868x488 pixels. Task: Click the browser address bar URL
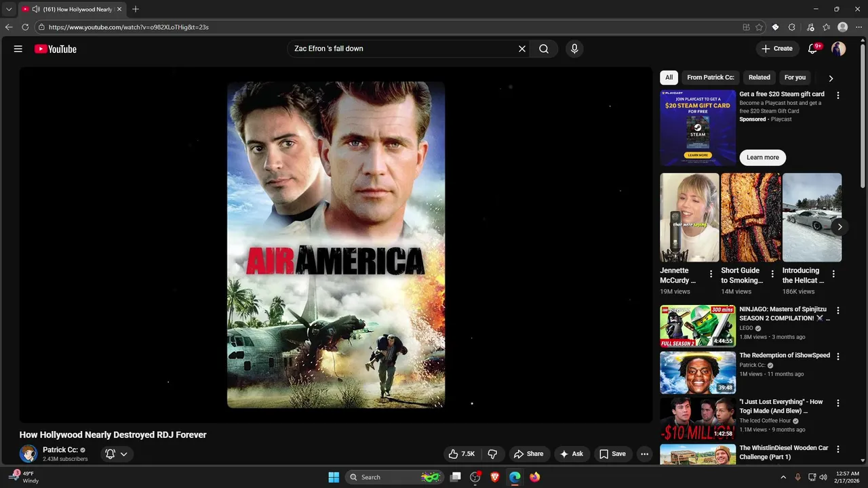tap(129, 27)
